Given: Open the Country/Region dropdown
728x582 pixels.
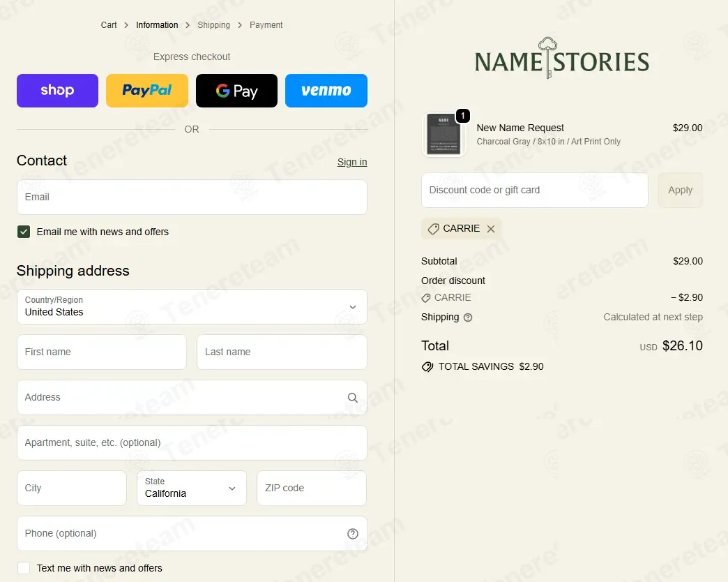Looking at the screenshot, I should coord(192,307).
